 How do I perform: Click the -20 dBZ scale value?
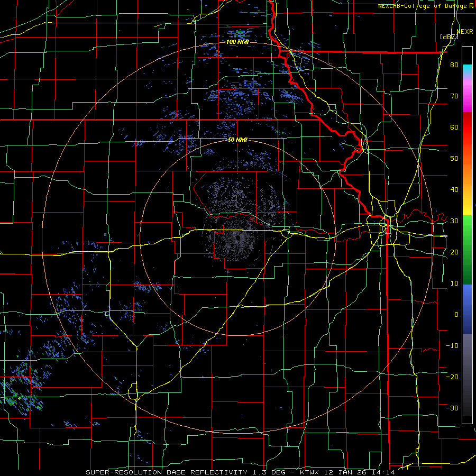452,377
